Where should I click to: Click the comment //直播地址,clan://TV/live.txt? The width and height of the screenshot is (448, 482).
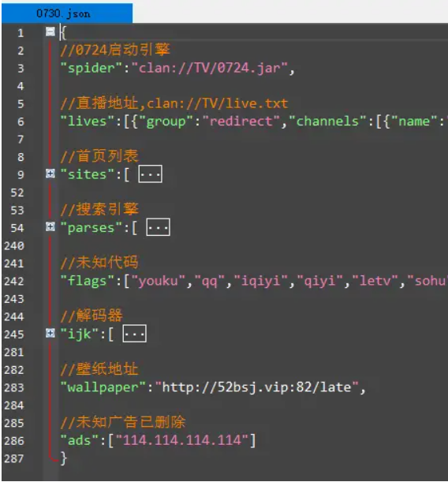tap(174, 103)
